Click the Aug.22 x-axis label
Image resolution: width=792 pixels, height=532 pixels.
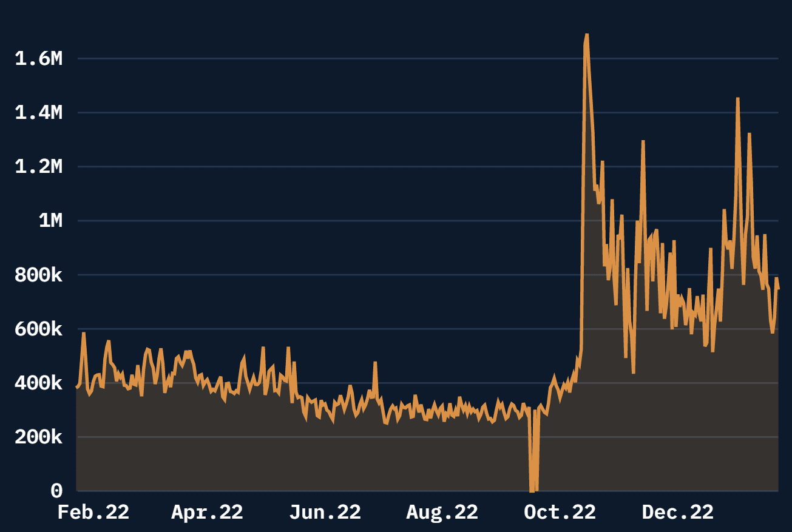(x=442, y=513)
